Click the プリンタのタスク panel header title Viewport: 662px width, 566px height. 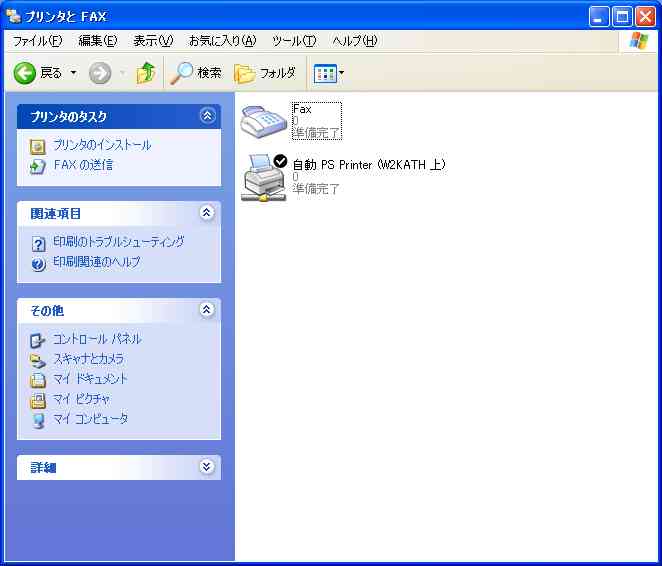tap(68, 116)
